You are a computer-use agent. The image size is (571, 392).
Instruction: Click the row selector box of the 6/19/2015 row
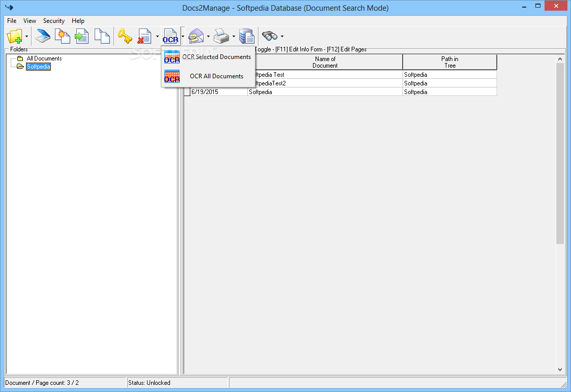point(187,92)
